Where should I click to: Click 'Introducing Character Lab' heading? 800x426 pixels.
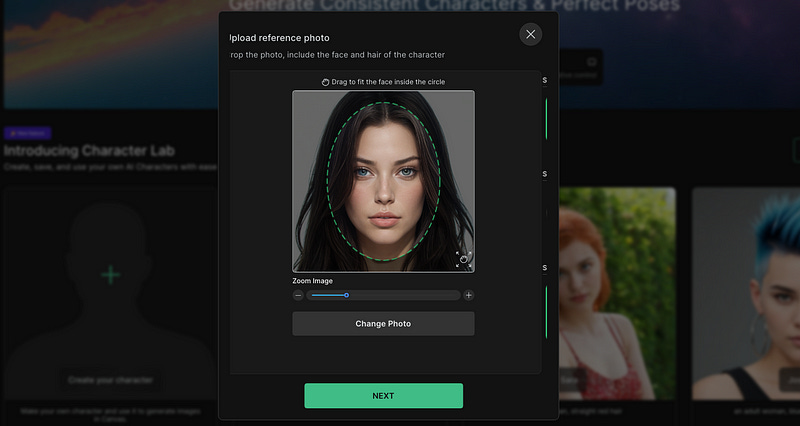coord(89,151)
